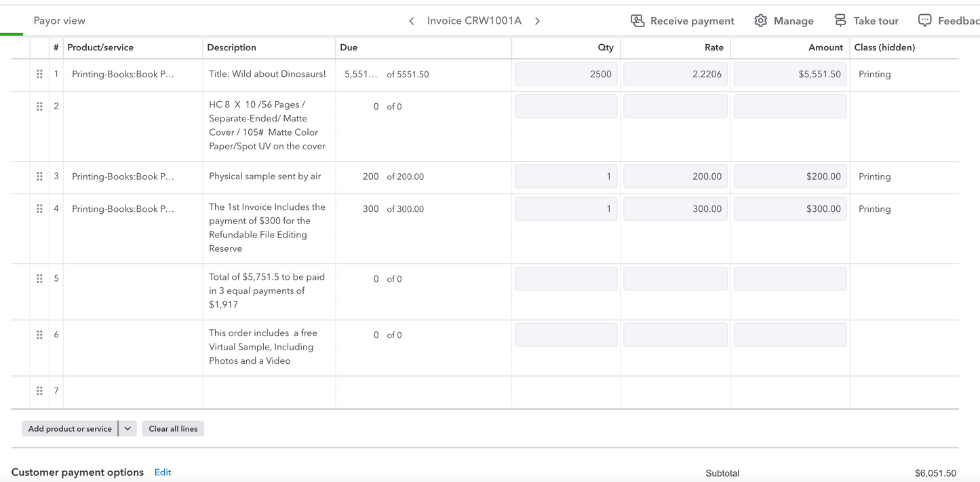Screen dimensions: 980x482
Task: Click description 'Physical sample sent by air'
Action: pyautogui.click(x=265, y=177)
